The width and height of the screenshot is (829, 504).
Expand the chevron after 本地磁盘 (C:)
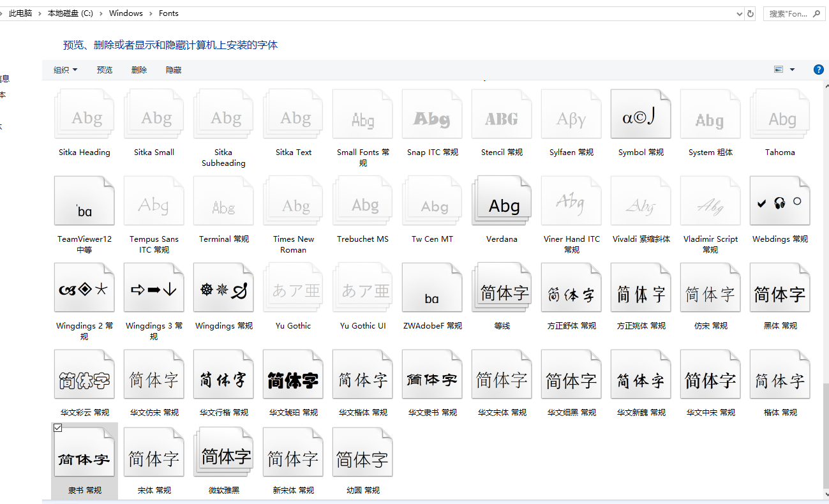click(x=101, y=13)
